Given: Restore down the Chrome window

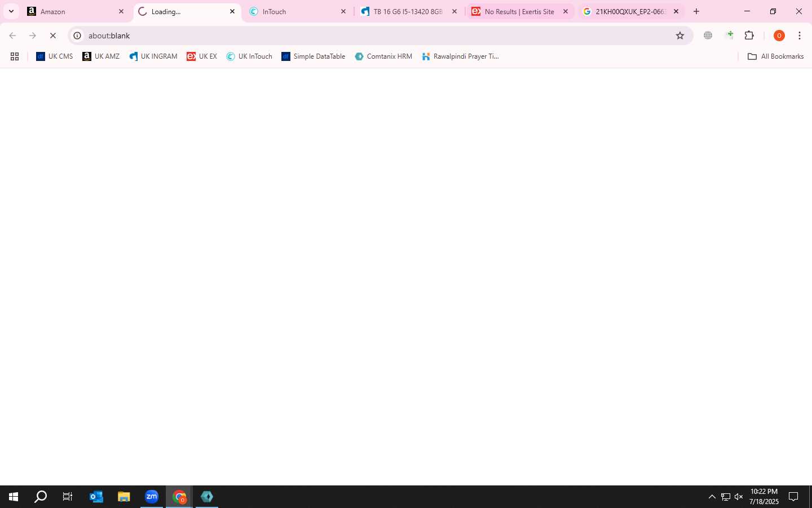Looking at the screenshot, I should coord(773,11).
